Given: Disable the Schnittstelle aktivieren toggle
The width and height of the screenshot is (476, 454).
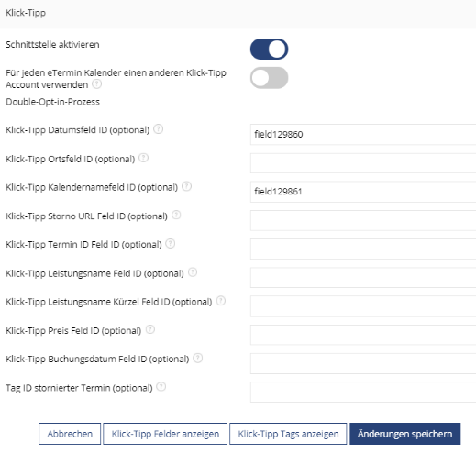Looking at the screenshot, I should [x=269, y=49].
